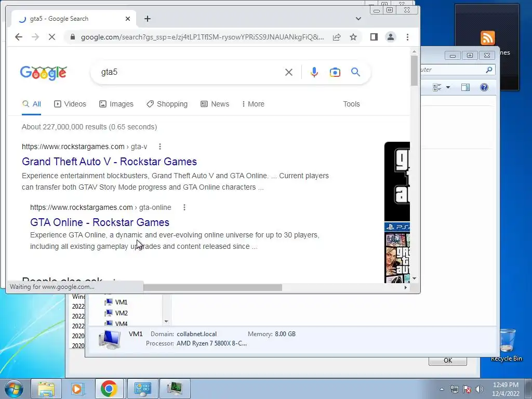Open Chrome three-dot menu
532x399 pixels.
(407, 37)
